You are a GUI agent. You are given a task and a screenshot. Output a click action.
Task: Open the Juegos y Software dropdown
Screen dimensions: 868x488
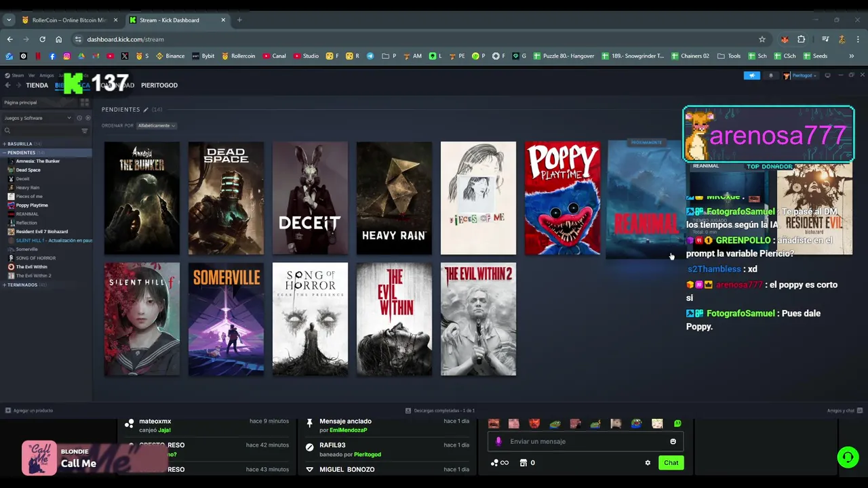tap(37, 118)
